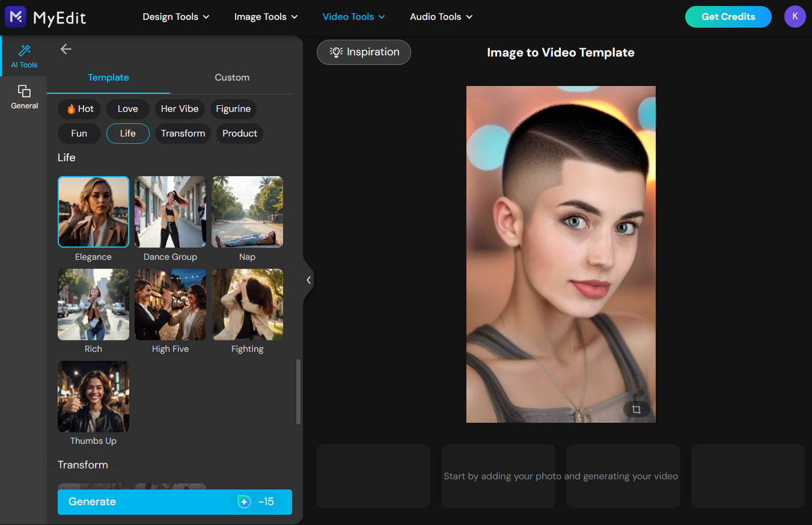Click the flame icon on the Hot filter
The width and height of the screenshot is (812, 525).
click(x=70, y=109)
